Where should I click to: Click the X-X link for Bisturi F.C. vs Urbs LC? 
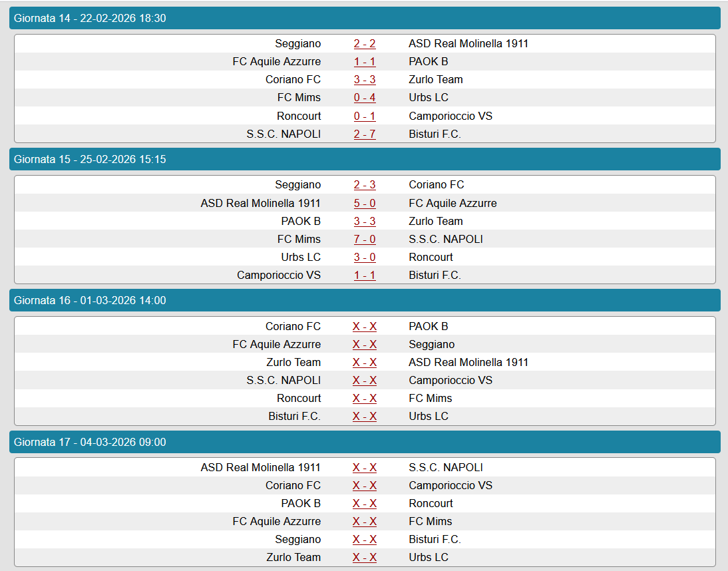365,417
